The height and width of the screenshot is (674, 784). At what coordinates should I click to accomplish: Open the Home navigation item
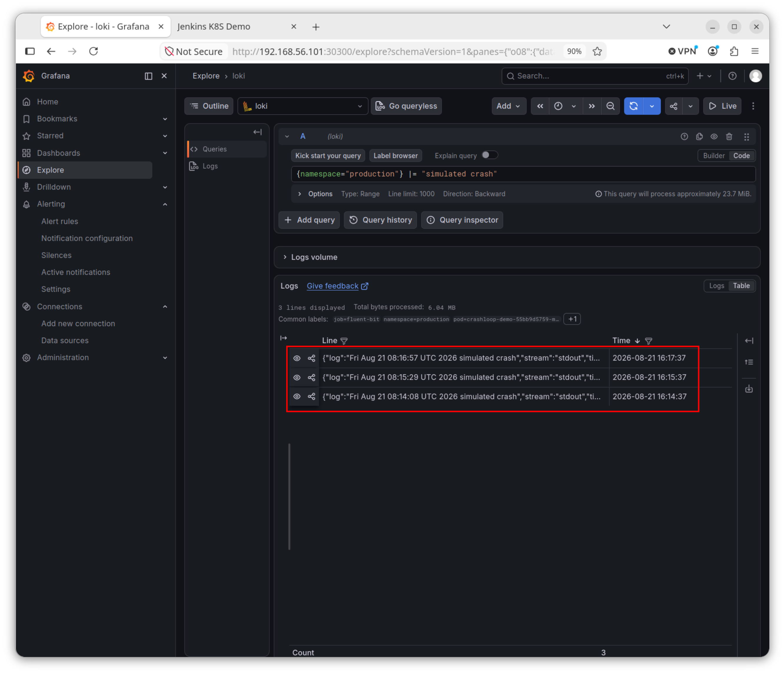pos(47,102)
